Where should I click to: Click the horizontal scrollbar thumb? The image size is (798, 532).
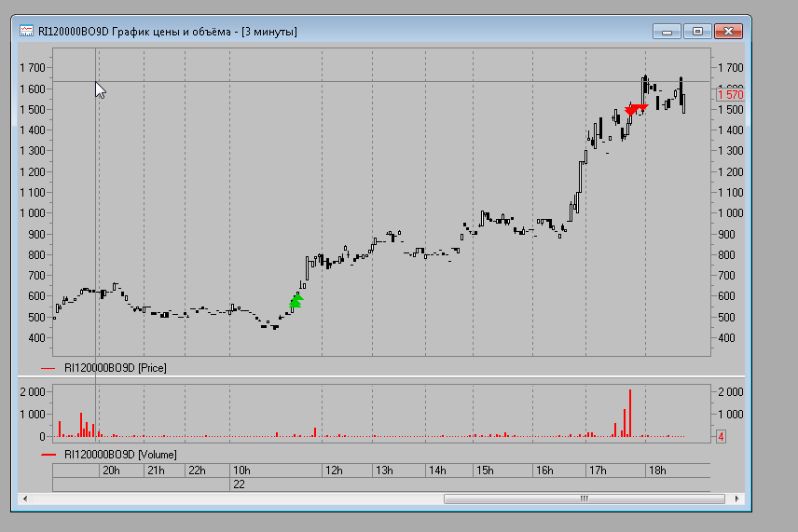[x=585, y=498]
